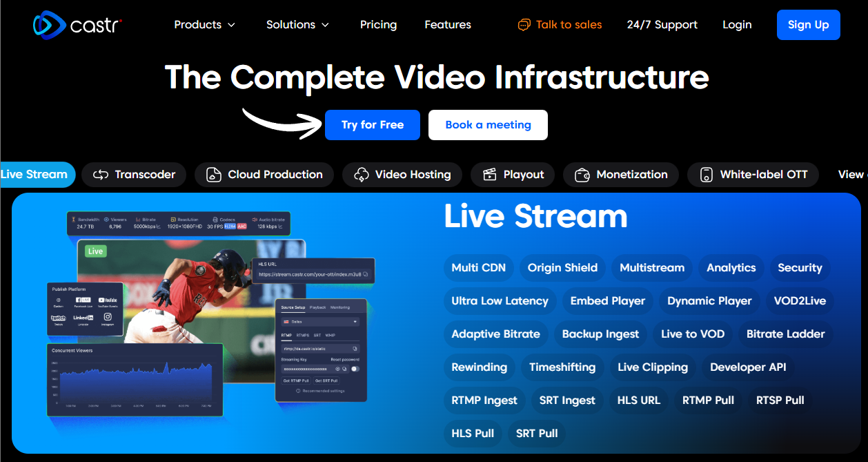Click the LinkedIn publish icon

pos(83,318)
